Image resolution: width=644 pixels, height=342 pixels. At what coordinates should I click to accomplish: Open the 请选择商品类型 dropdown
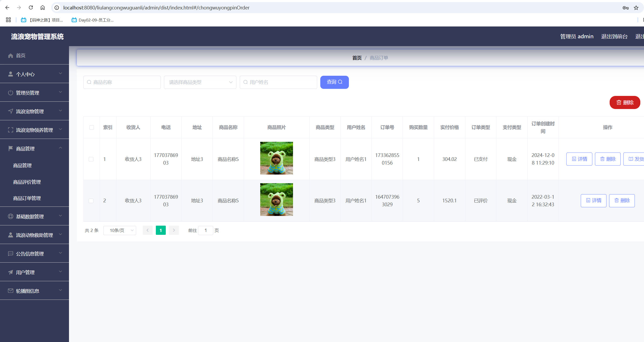click(200, 82)
